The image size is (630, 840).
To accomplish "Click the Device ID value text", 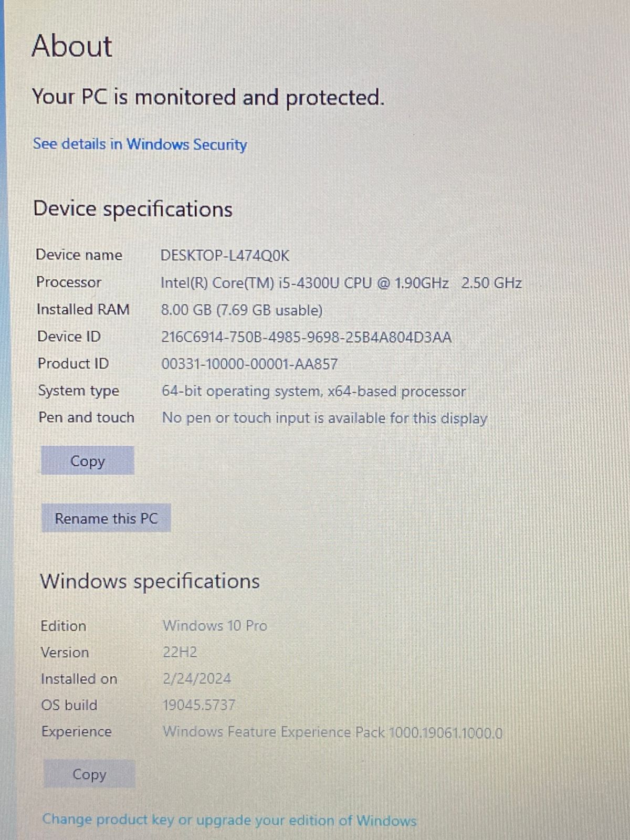I will pyautogui.click(x=306, y=337).
